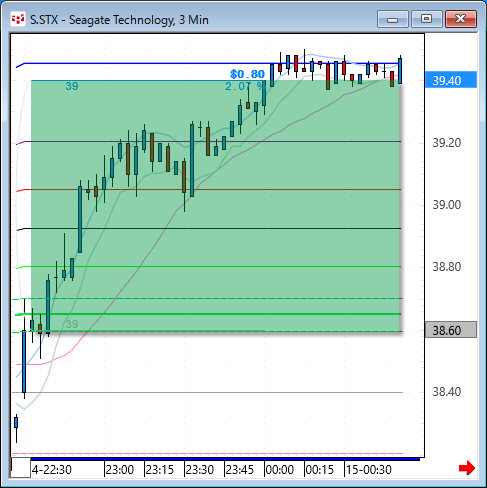Click the 38.80 price axis label

click(447, 266)
